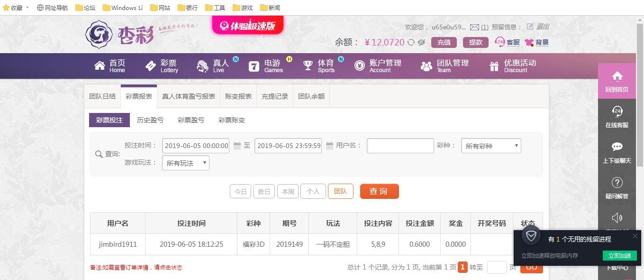Screen dimensions: 644x280
Task: Open the 账户管理 Account menu
Action: tap(378, 66)
